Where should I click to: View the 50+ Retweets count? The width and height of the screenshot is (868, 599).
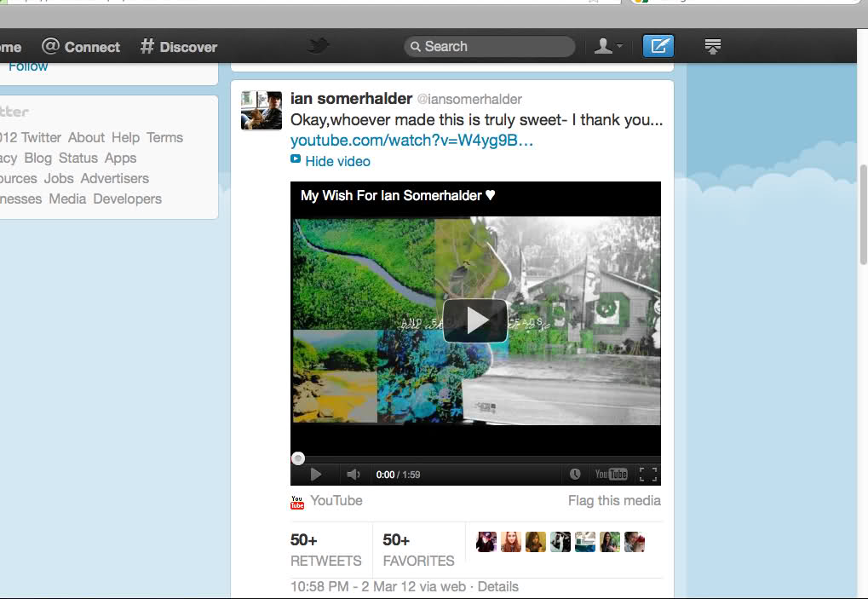(325, 550)
